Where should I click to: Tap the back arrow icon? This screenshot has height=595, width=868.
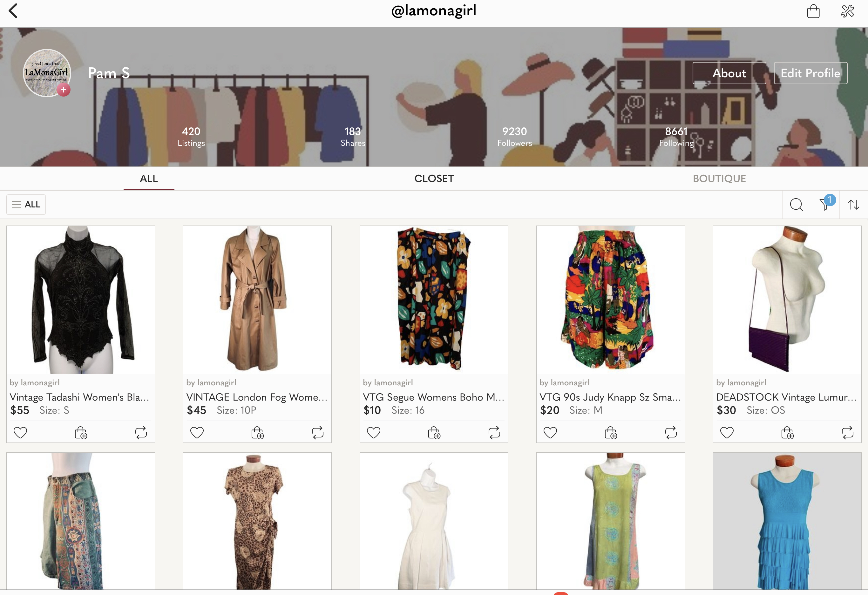coord(13,11)
